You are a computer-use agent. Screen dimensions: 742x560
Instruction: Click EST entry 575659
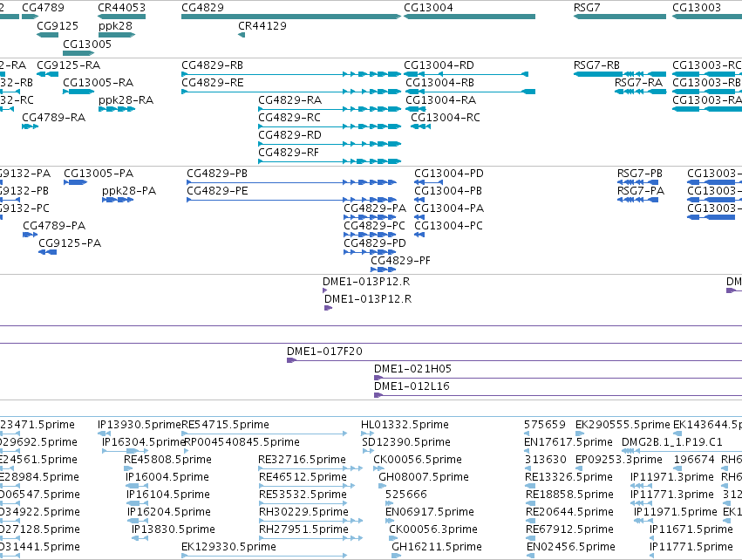pyautogui.click(x=545, y=425)
